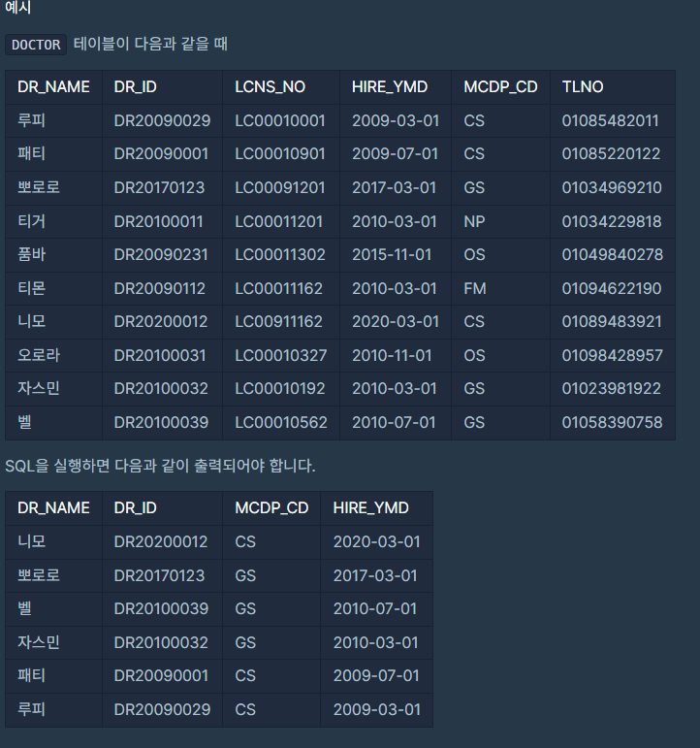Click doctor name 티거
700x748 pixels.
31,221
